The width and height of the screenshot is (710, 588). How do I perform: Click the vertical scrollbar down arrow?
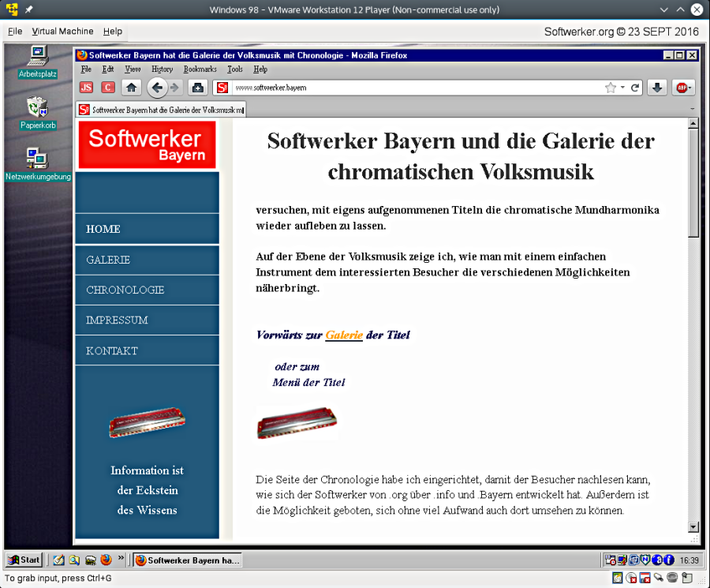coord(693,526)
